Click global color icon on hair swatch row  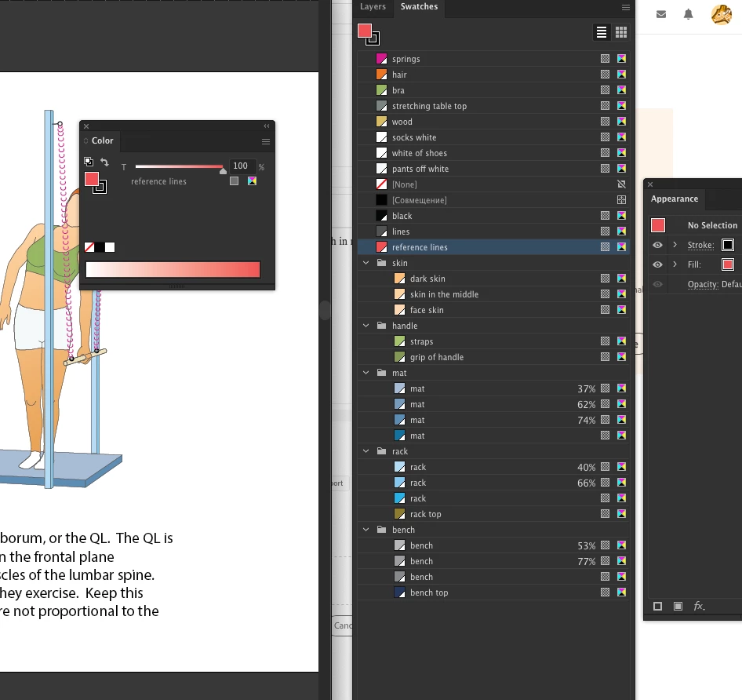[606, 75]
